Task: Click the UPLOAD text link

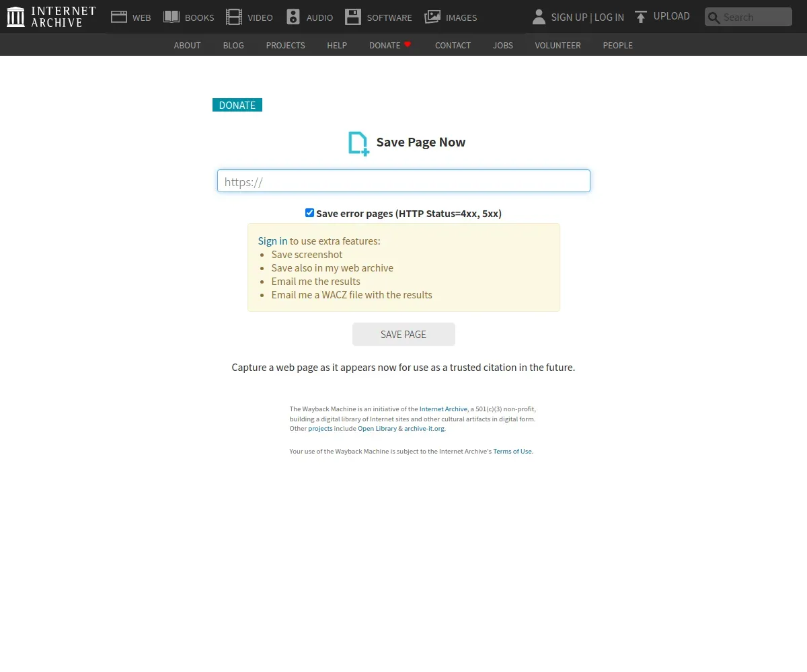Action: coord(672,16)
